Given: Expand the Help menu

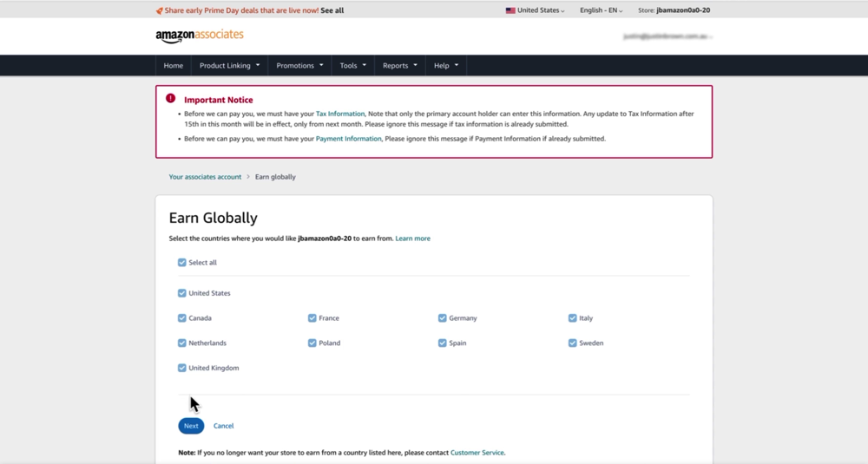Looking at the screenshot, I should tap(445, 65).
